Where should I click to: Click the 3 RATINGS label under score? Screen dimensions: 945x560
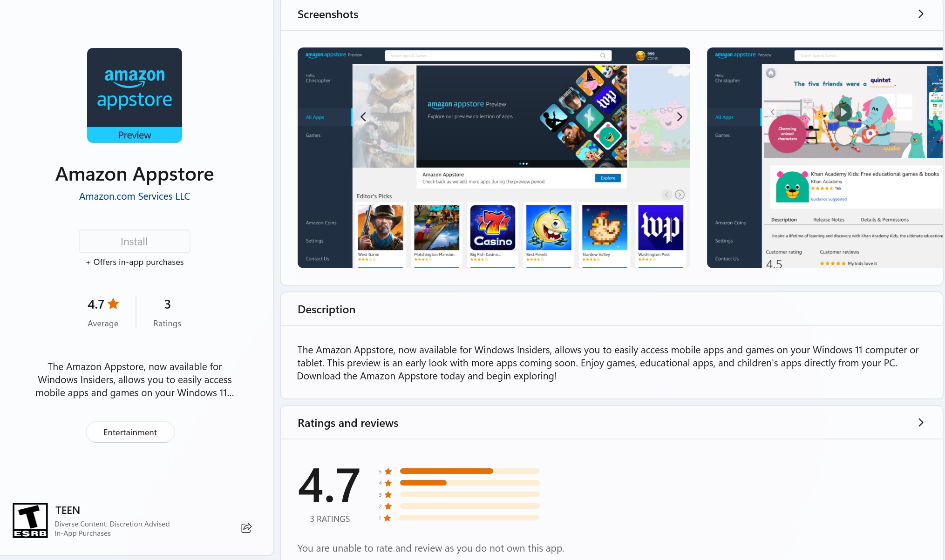click(330, 519)
